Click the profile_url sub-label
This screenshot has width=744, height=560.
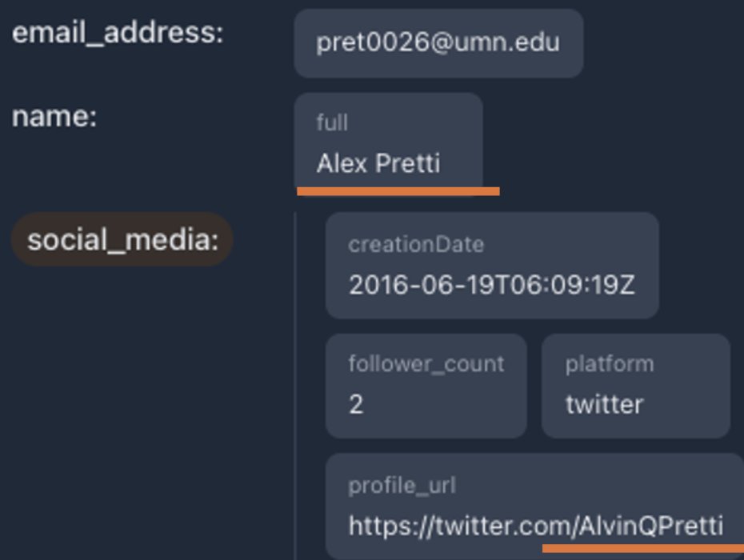402,486
